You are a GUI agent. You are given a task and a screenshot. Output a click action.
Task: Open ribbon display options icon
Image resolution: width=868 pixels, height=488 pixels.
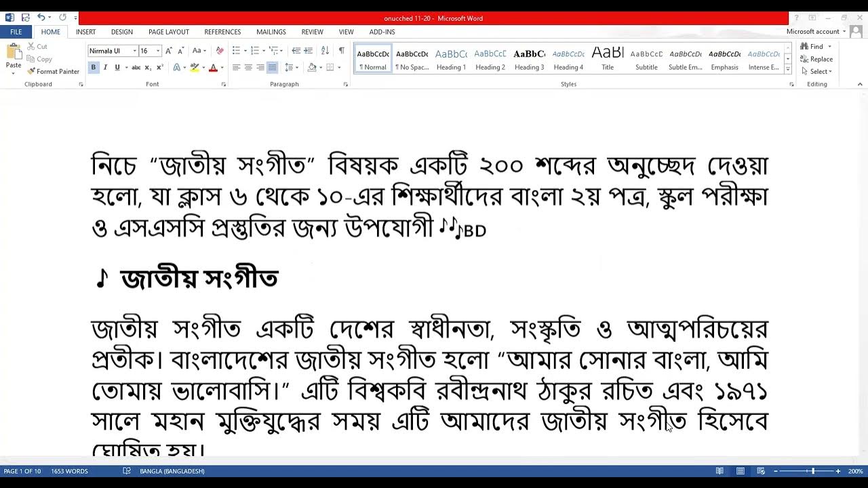(x=812, y=18)
